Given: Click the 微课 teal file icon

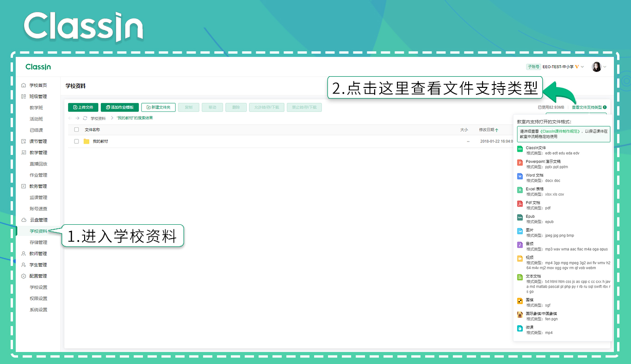Looking at the screenshot, I should (x=520, y=328).
